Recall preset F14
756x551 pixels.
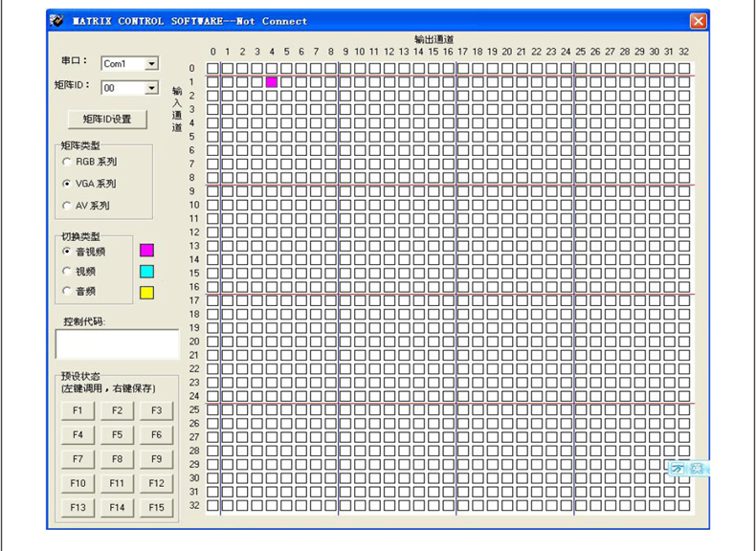[x=117, y=508]
